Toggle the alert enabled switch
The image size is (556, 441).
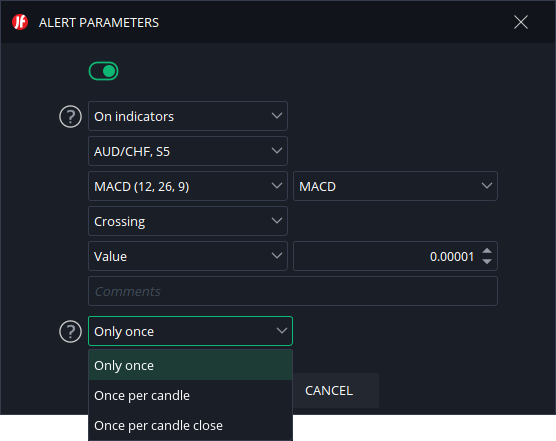coord(103,71)
